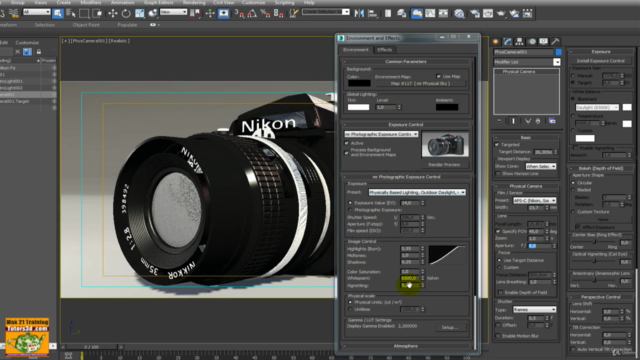Open Film/Sensor Preset dropdown
Viewport: 640px width, 360px height.
point(535,200)
